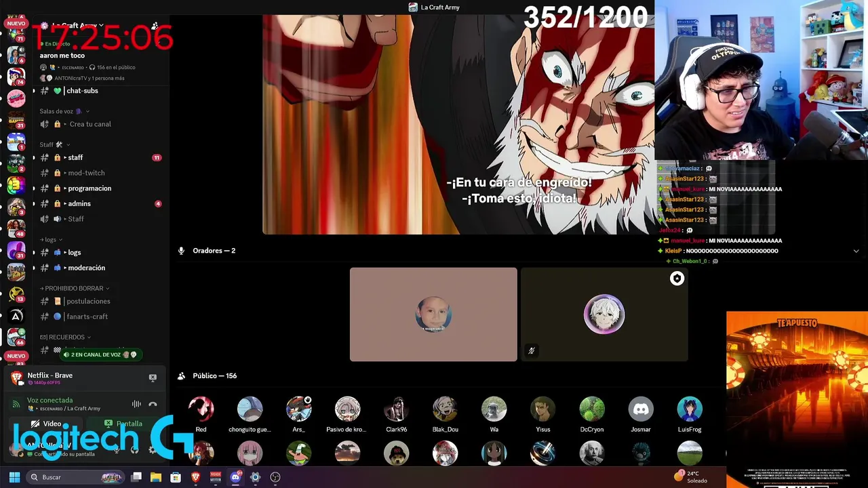868x488 pixels.
Task: Collapse the Staff category
Action: [55, 144]
